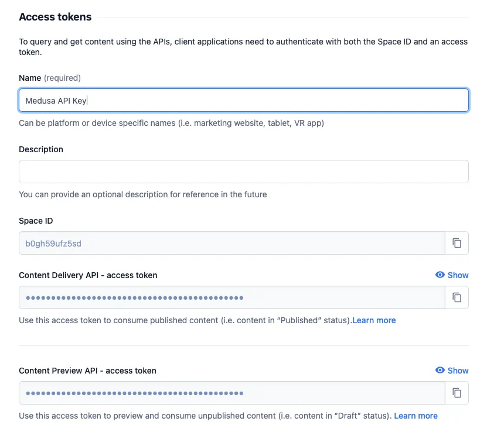Click the Space ID label
504x435 pixels.
pos(36,221)
